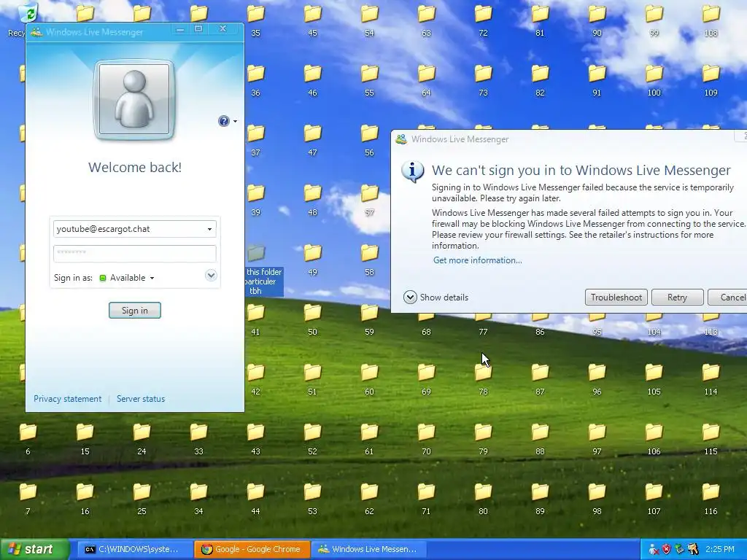Switch to Google Chrome taskbar item
747x560 pixels.
coord(252,549)
